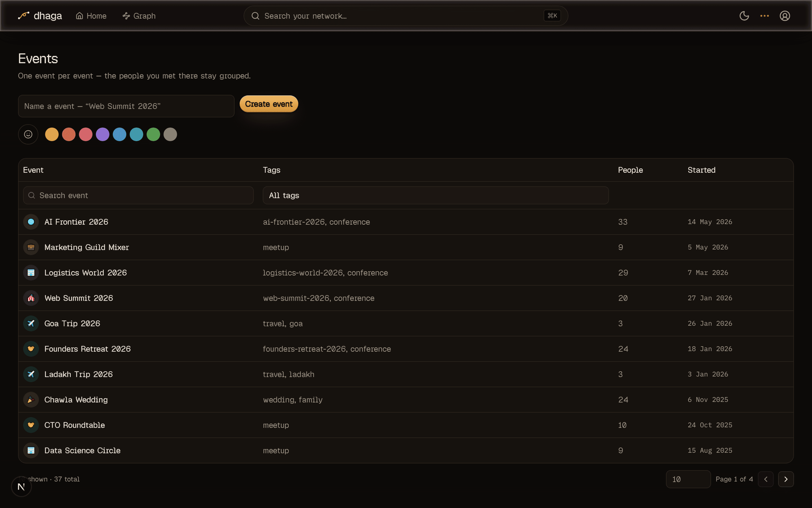Click the Founders Retreat 2026 handshake icon
The image size is (812, 508).
coord(31,349)
